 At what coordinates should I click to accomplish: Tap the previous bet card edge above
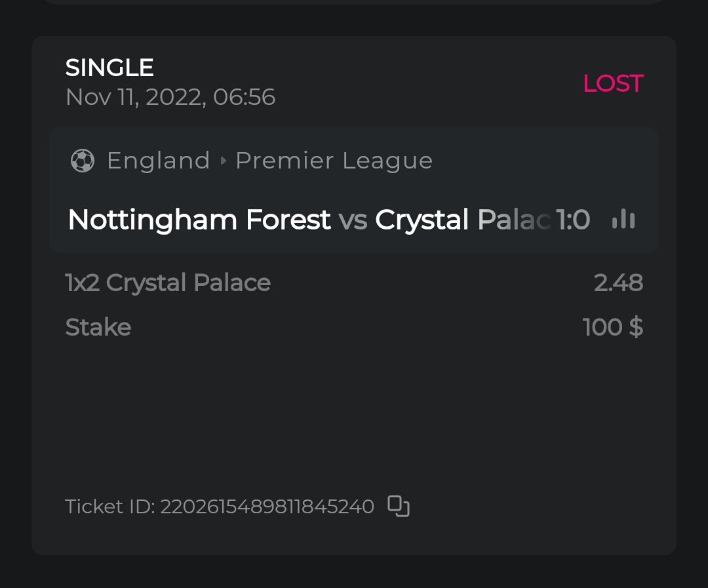(354, 2)
